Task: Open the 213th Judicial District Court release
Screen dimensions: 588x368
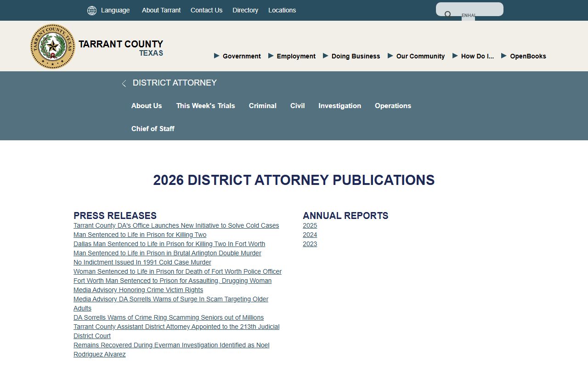Action: point(176,331)
